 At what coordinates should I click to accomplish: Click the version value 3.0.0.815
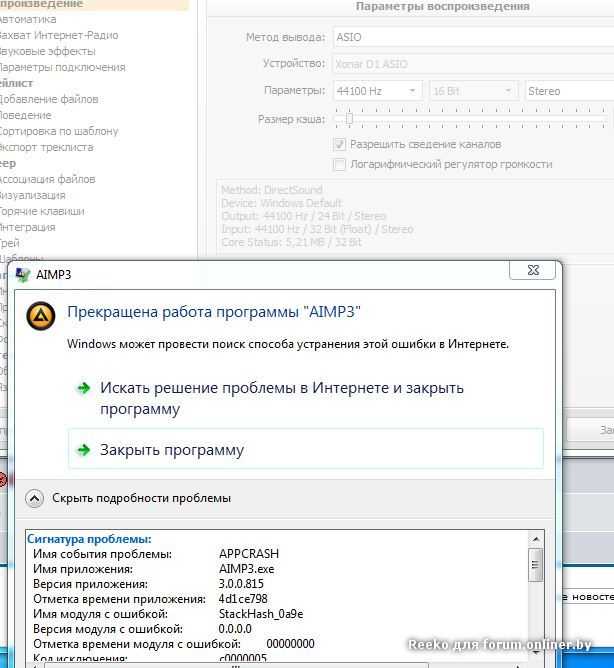241,584
